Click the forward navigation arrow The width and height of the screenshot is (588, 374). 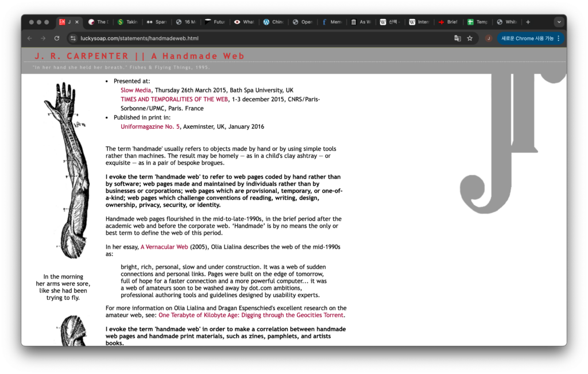coord(43,38)
